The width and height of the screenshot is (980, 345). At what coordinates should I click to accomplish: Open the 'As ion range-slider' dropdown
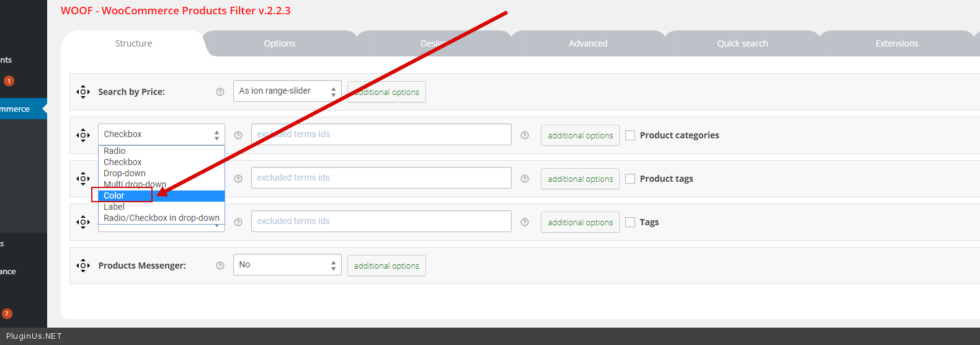pos(287,91)
